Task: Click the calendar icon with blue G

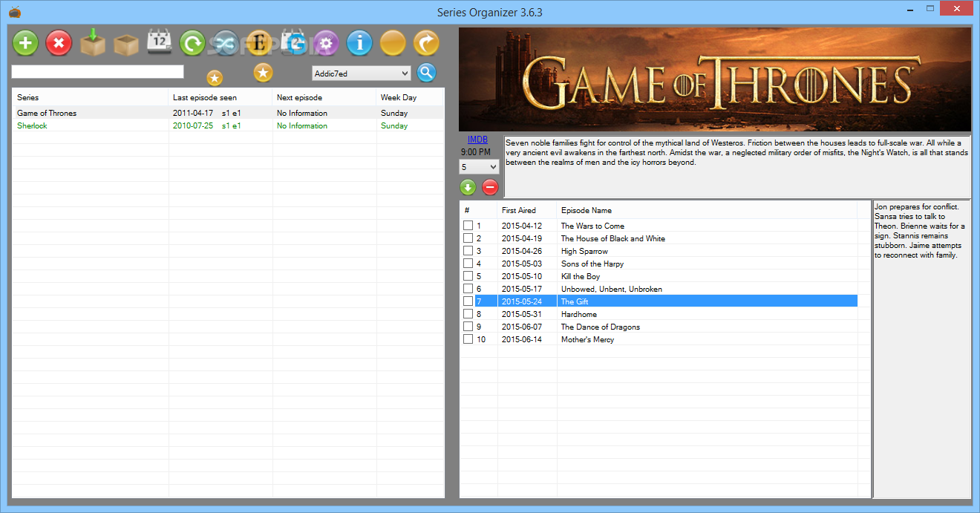Action: pyautogui.click(x=293, y=42)
